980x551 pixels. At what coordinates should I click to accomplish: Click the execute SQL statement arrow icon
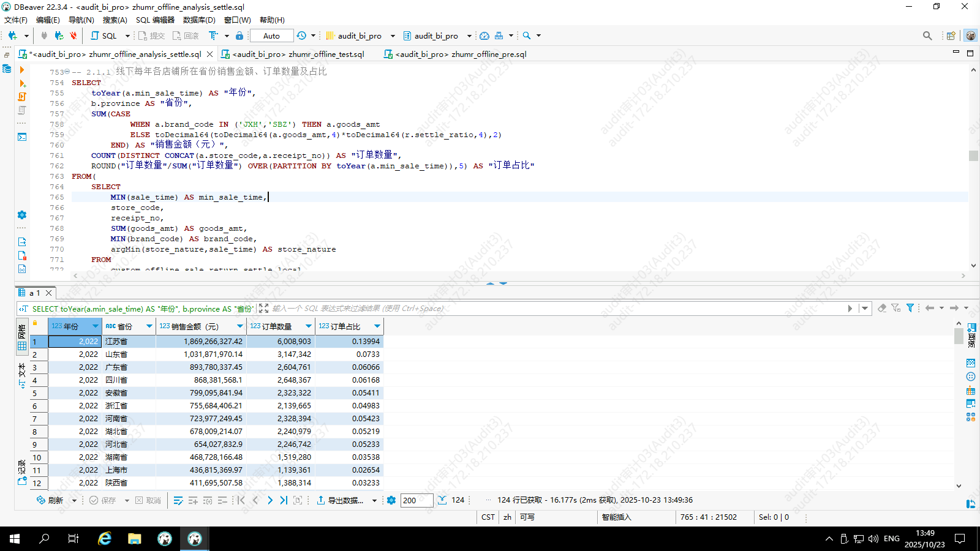22,70
